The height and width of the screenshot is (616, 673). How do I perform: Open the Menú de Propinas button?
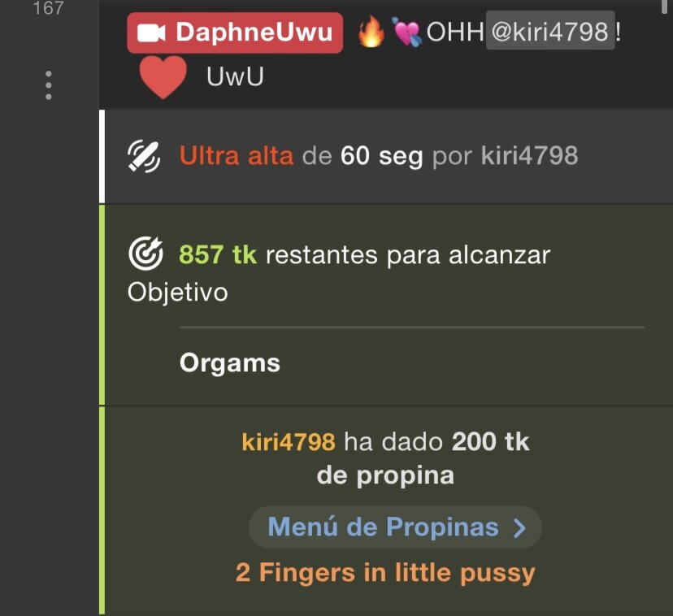[395, 527]
